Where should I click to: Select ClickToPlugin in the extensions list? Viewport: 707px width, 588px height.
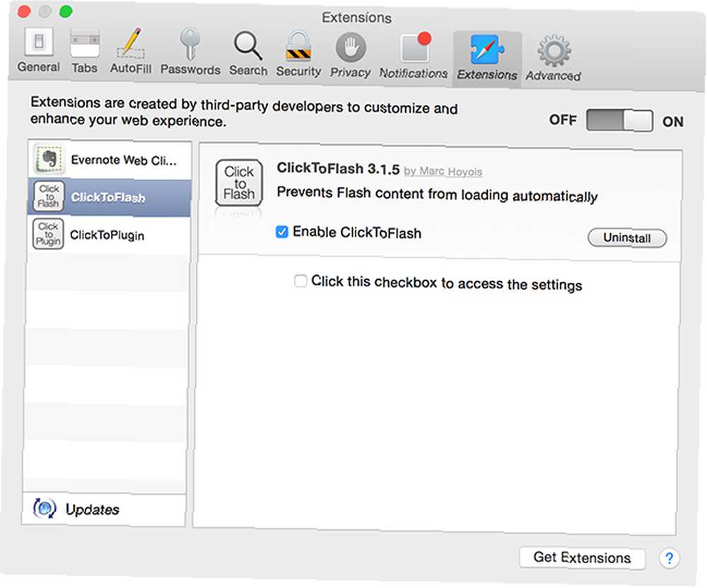(109, 235)
